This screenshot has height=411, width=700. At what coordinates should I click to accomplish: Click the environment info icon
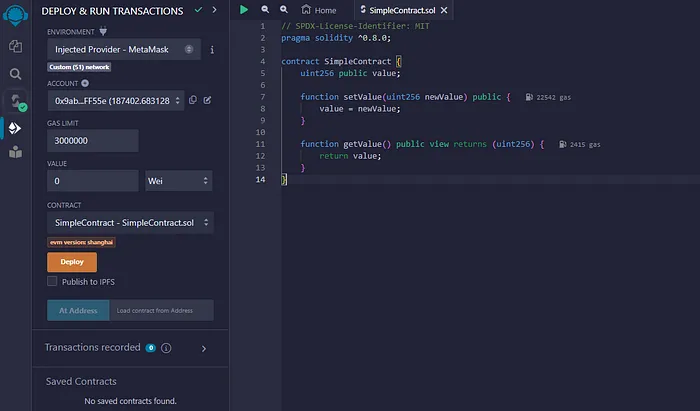[x=211, y=49]
